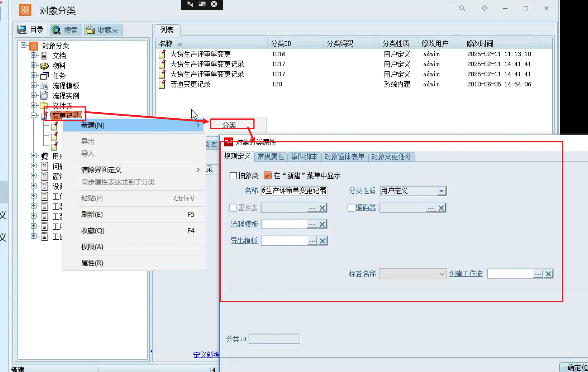Click the 文件夹 folder icon in tree

point(44,106)
